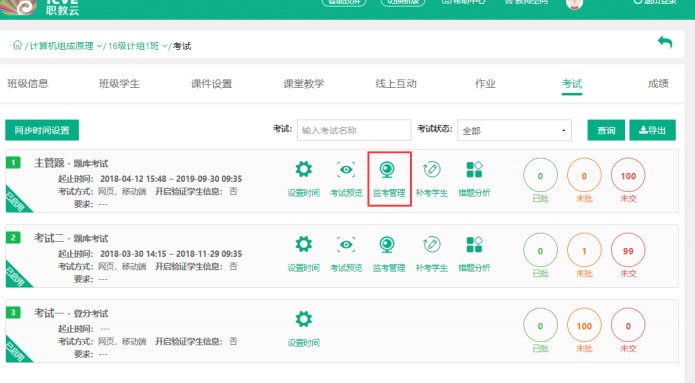695x383 pixels.
Task: Click 未批 circle showing 100 for 考试一
Action: tap(584, 325)
